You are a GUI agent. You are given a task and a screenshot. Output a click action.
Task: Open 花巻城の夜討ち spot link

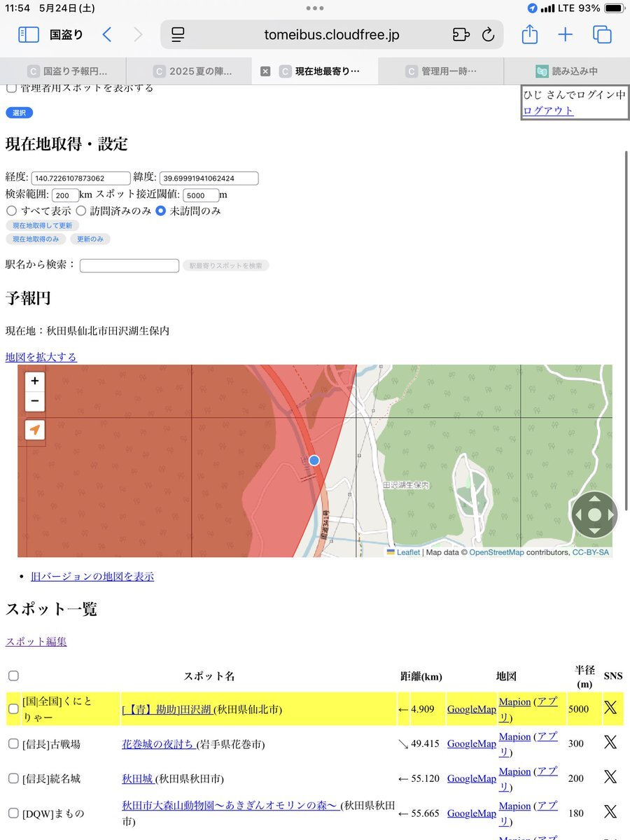(159, 744)
